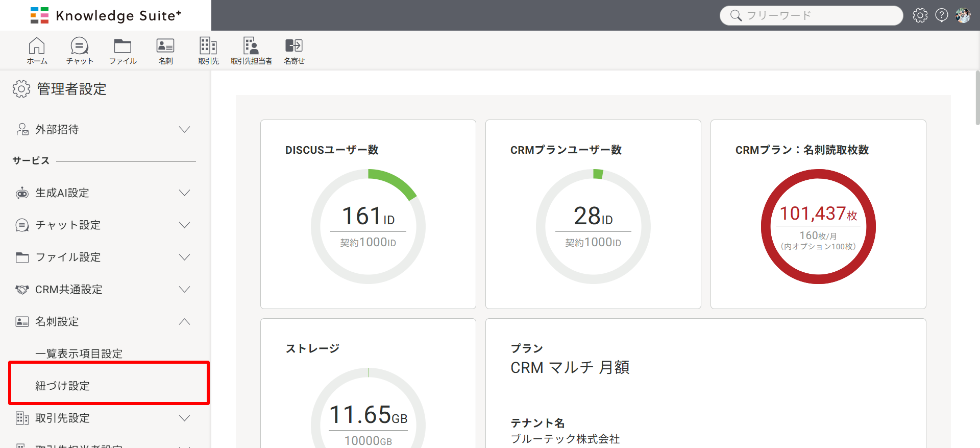Click the 管理者設定 heading
This screenshot has width=980, height=448.
(x=71, y=89)
